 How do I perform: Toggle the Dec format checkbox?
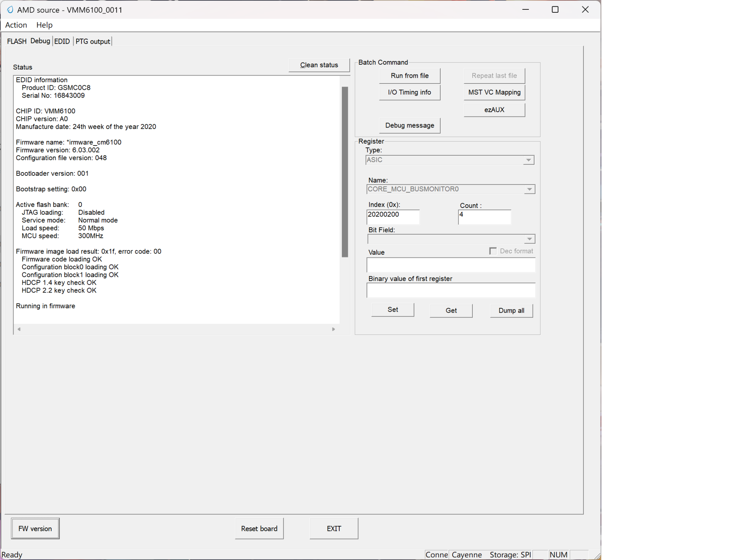pos(493,251)
